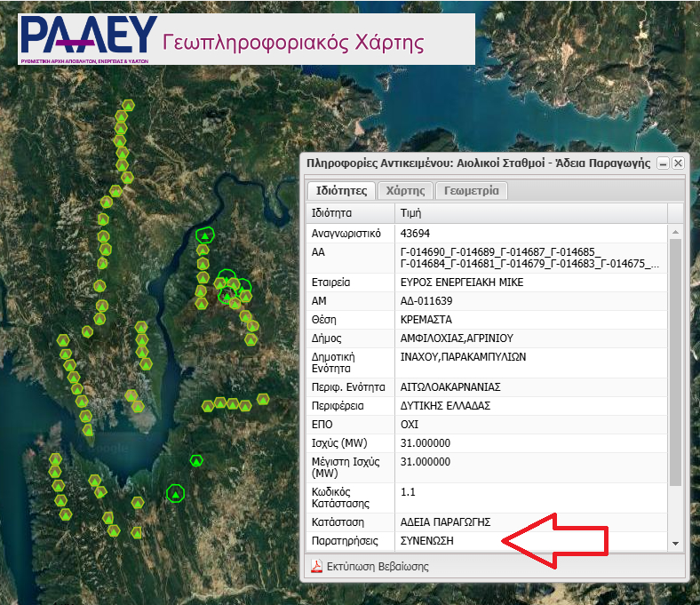
Task: Open the Γεωμετρία tab
Action: tap(472, 191)
